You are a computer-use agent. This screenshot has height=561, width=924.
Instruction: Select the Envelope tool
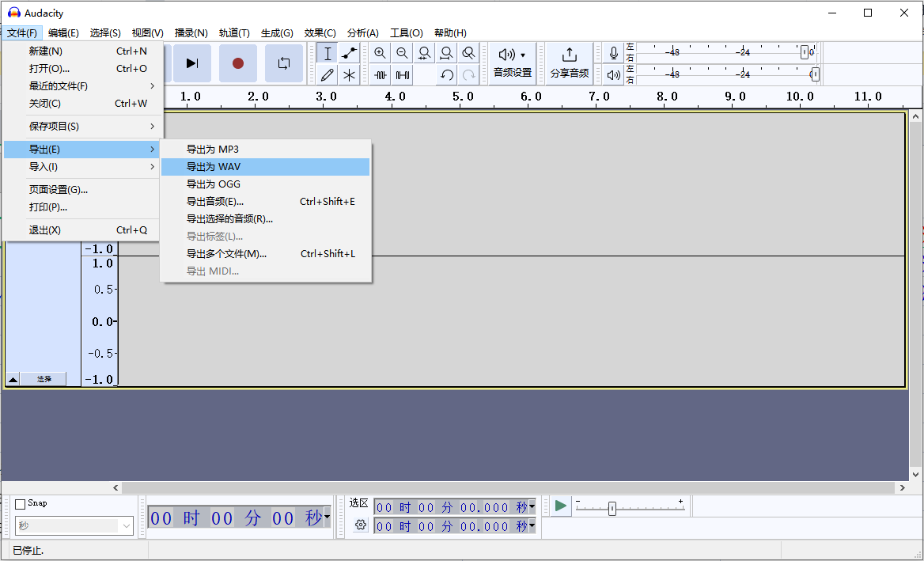350,53
